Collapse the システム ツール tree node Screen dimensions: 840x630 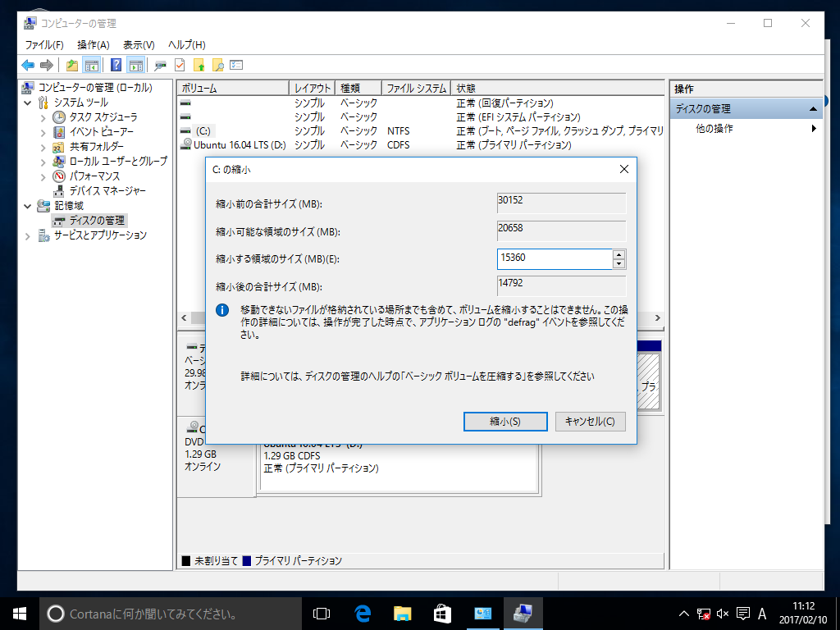(x=28, y=103)
